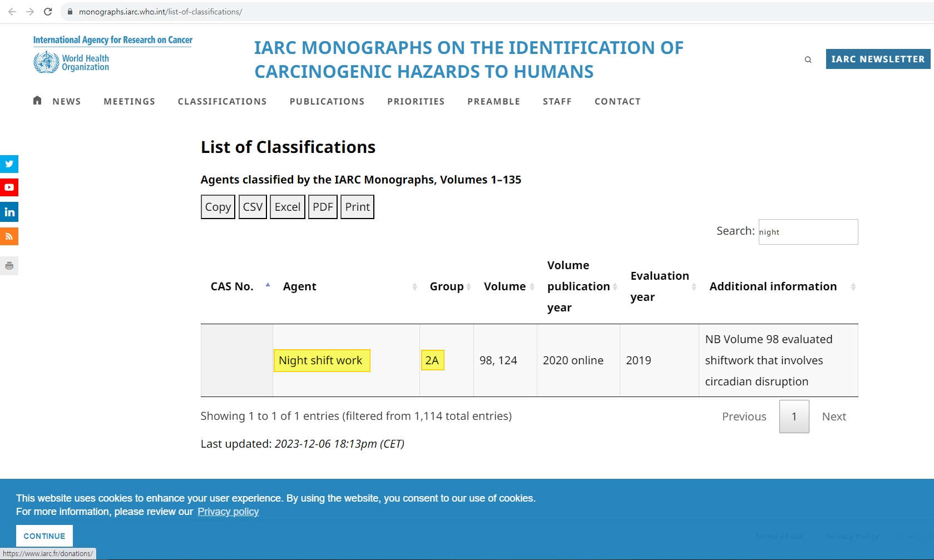The height and width of the screenshot is (560, 934).
Task: Open the STAFF menu item
Action: coord(557,101)
